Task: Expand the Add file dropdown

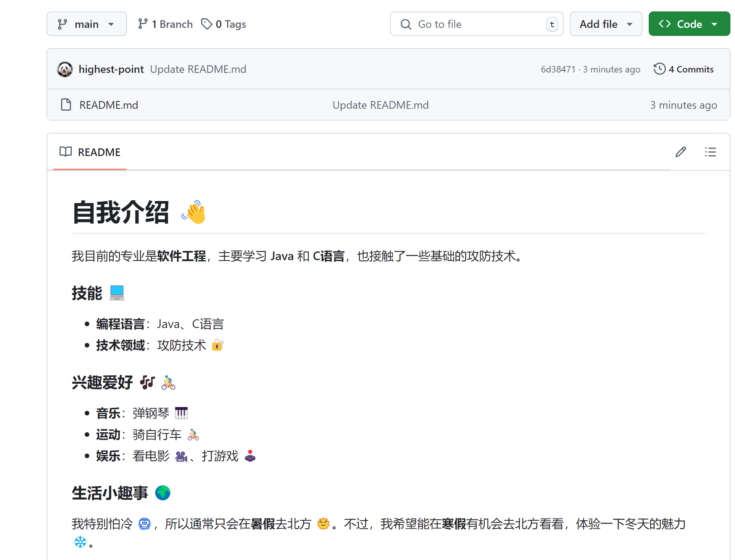Action: tap(606, 24)
